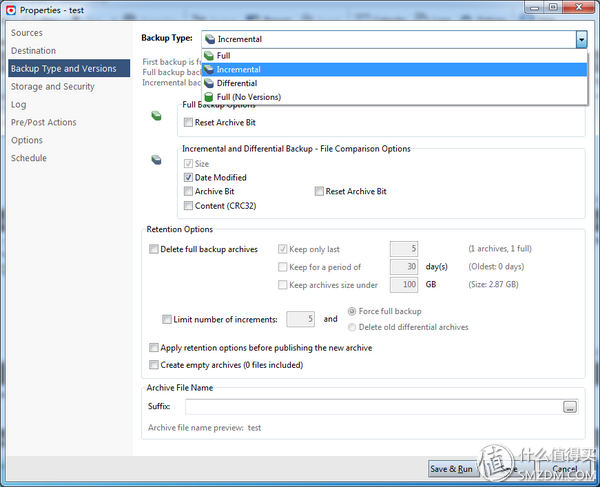Viewport: 600px width, 487px height.
Task: Open the Storage and Security section
Action: click(53, 87)
